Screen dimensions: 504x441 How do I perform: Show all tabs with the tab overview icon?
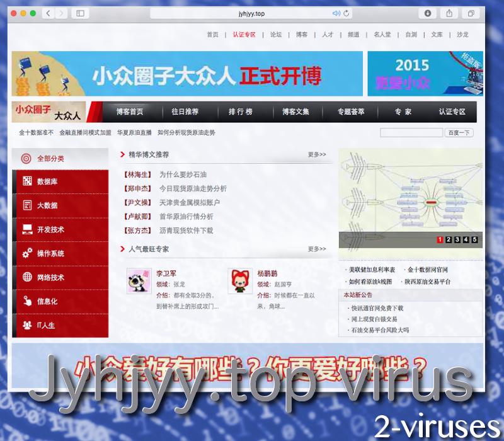(471, 13)
